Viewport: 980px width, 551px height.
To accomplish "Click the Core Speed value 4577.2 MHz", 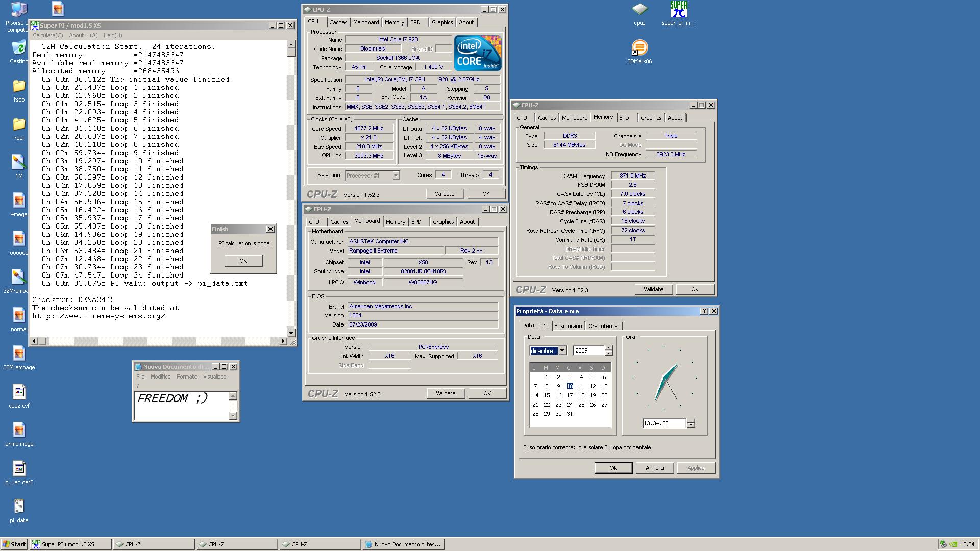I will 369,129.
